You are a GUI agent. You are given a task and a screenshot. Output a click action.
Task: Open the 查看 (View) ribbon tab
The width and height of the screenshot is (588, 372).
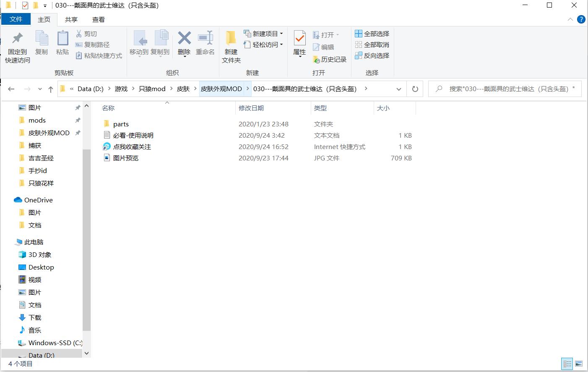[x=99, y=19]
